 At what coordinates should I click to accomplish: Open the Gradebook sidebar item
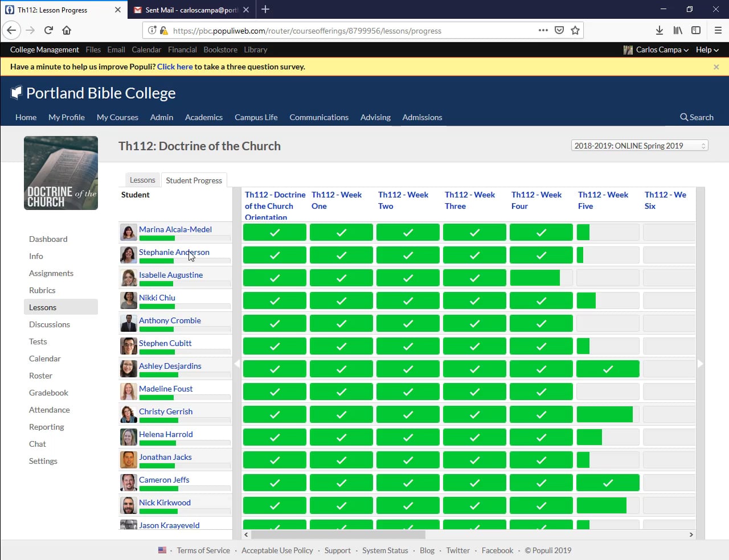(x=48, y=393)
